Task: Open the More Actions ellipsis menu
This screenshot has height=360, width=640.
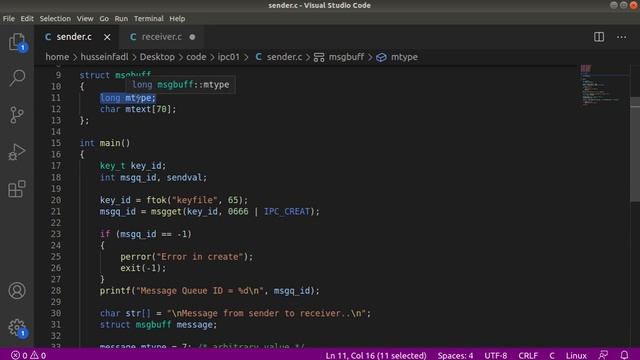Action: [621, 37]
